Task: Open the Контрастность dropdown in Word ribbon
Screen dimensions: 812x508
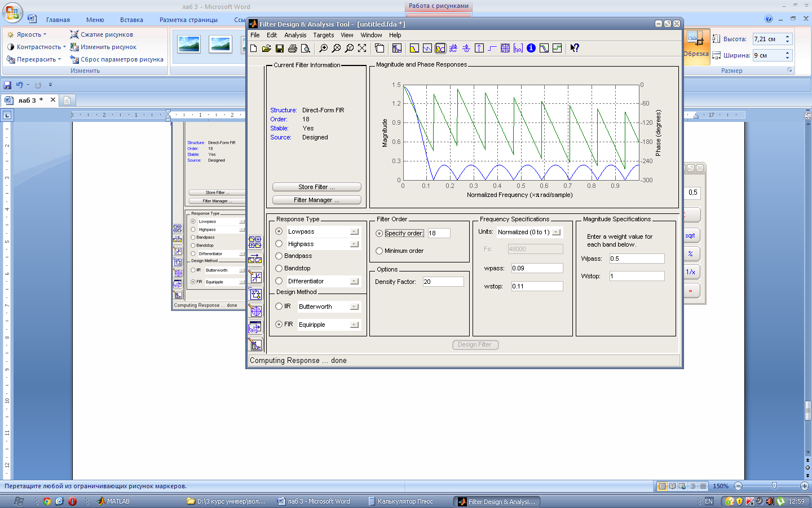Action: [37, 47]
